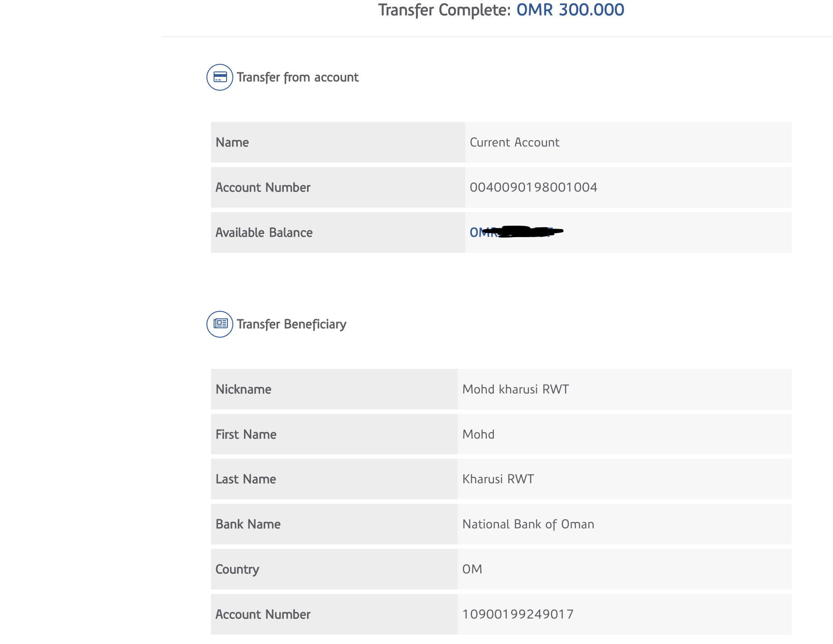Click the Bank Name row label
Screen dimensions: 833x644
tap(248, 524)
